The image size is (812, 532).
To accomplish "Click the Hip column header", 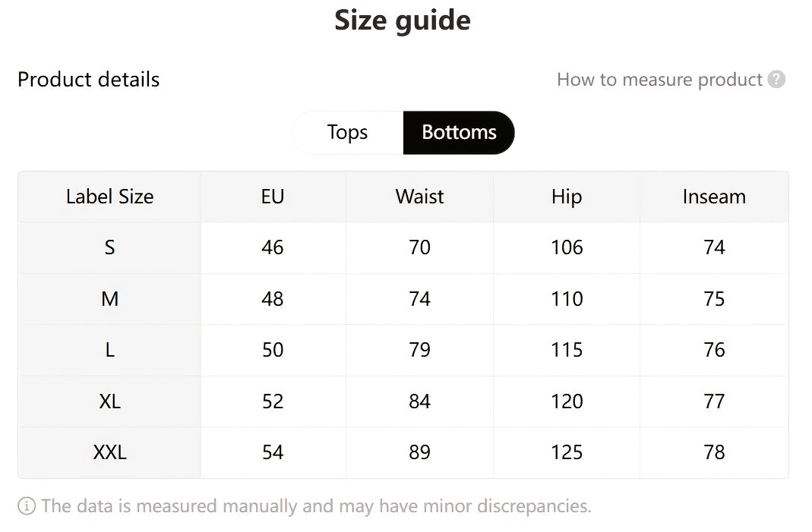I will tap(567, 197).
